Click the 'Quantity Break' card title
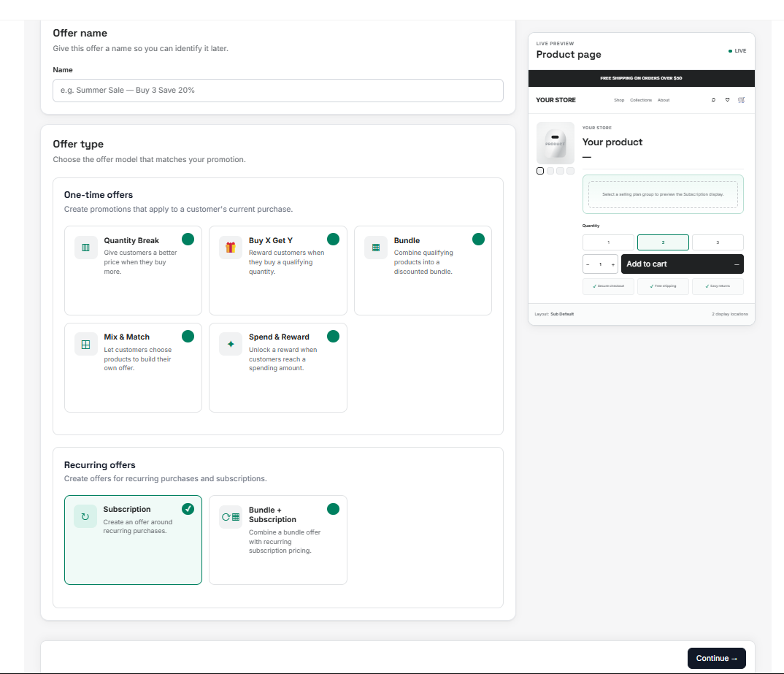 click(131, 240)
